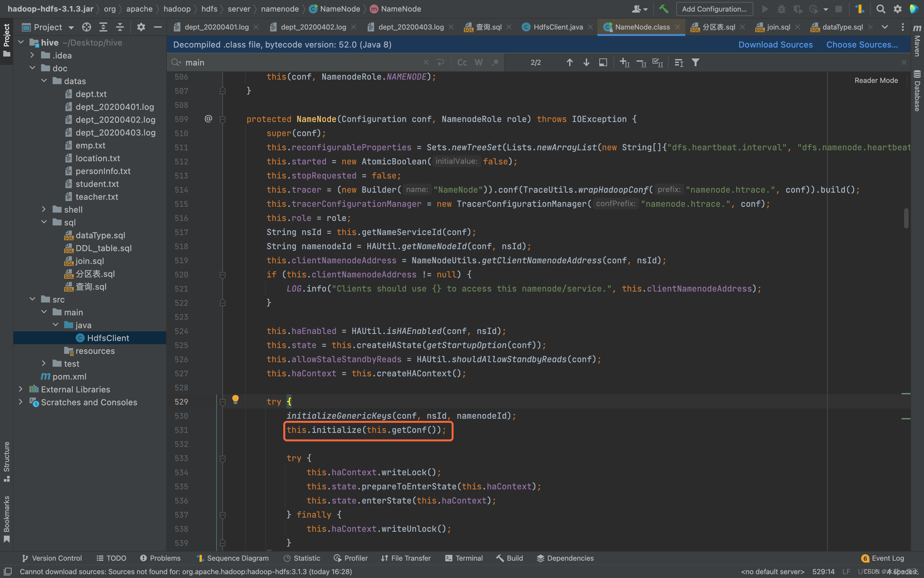Click the main search input field

302,62
